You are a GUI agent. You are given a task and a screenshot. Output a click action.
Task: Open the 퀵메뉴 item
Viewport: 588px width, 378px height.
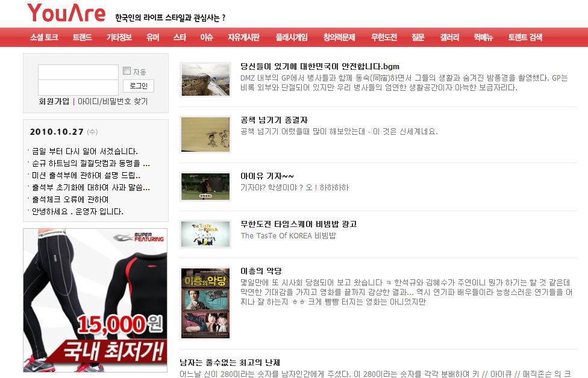[x=483, y=37]
